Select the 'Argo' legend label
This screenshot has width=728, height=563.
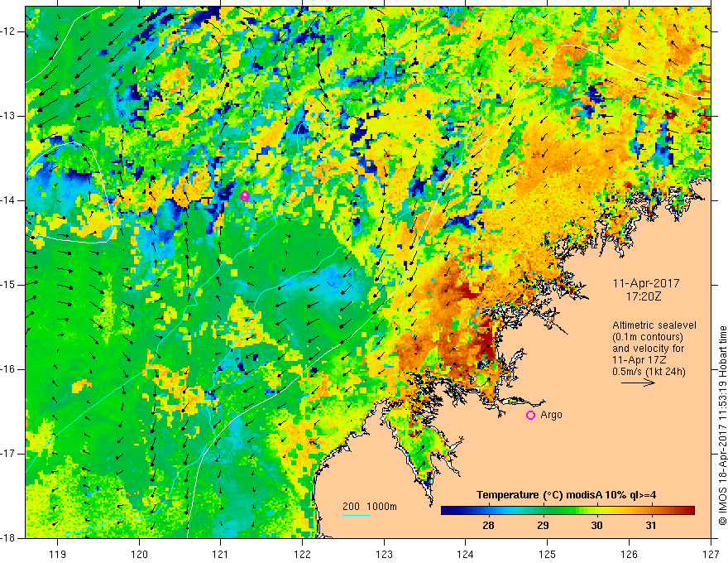(x=551, y=415)
